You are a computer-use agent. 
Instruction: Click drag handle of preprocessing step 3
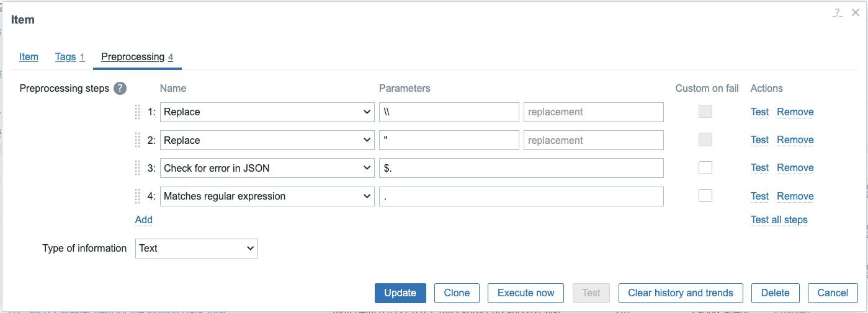(138, 168)
